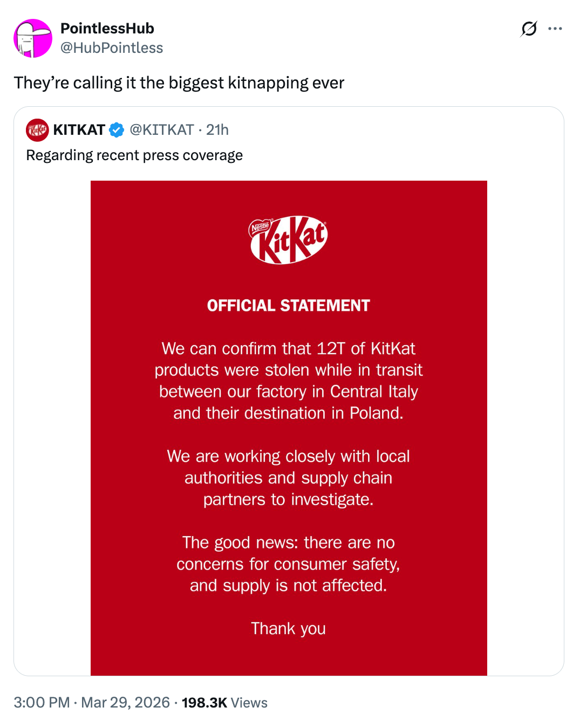This screenshot has width=573, height=728.
Task: Click the 'Regarding recent press coverage' text
Action: [134, 155]
